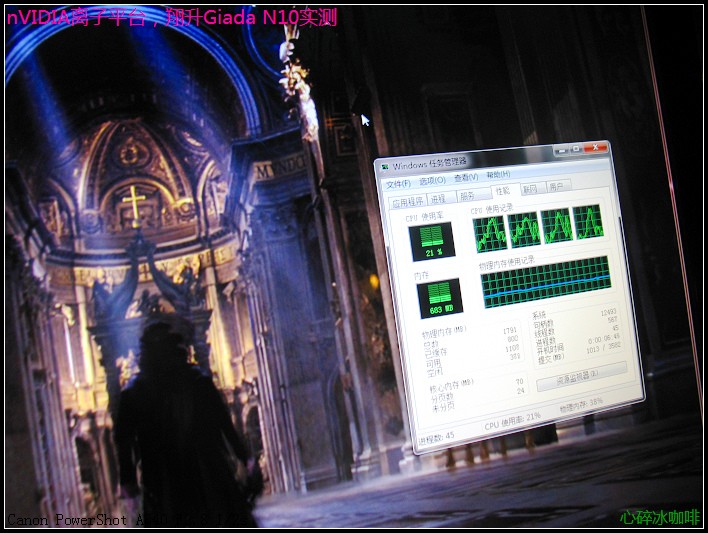Select the 性能 tab
Viewport: 708px width, 533px height.
tap(503, 191)
